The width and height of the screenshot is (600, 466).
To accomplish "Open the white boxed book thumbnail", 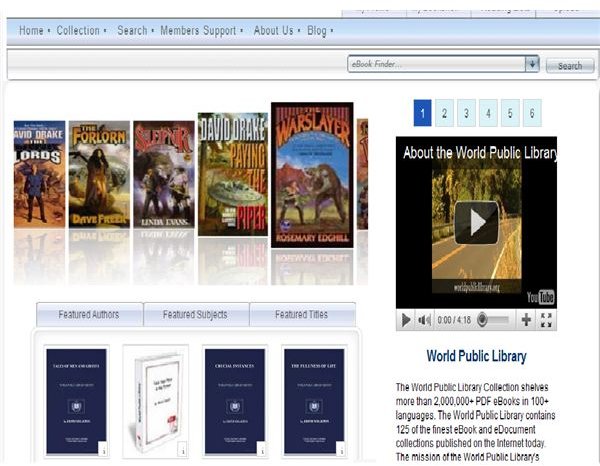I will [x=156, y=401].
